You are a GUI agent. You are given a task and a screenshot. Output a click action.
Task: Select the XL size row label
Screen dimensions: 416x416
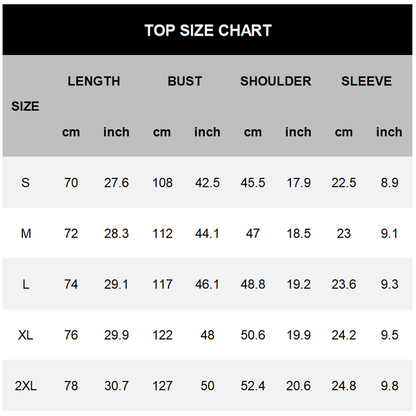tap(26, 335)
